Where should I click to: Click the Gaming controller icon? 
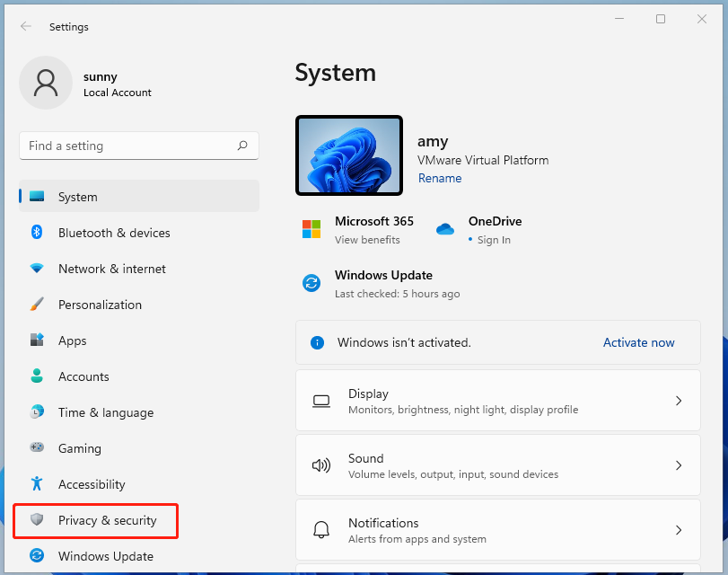point(37,447)
